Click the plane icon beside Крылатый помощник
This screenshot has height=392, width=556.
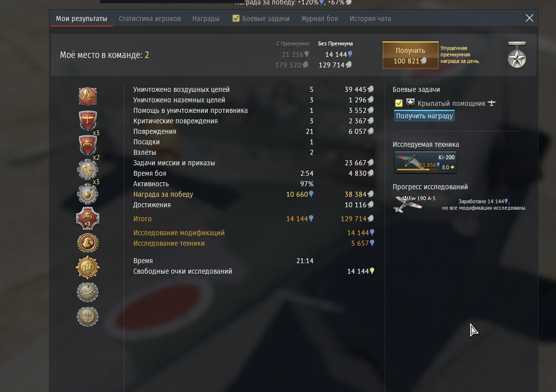point(492,103)
